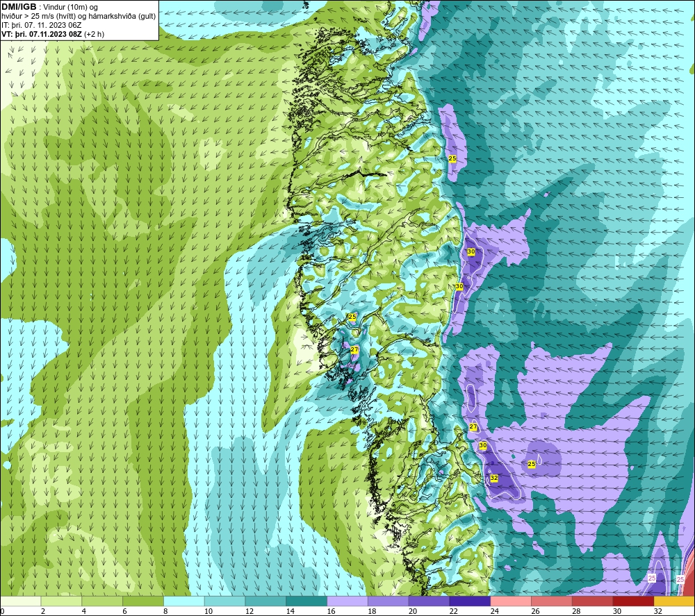Click the legend scale number 2
The image size is (695, 616).
pyautogui.click(x=43, y=611)
